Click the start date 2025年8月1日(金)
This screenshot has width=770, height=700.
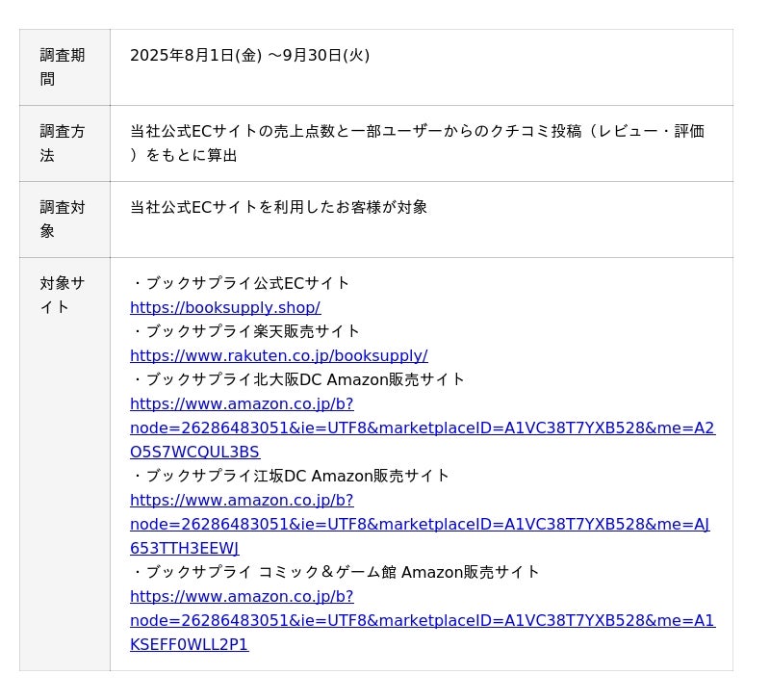tap(195, 55)
